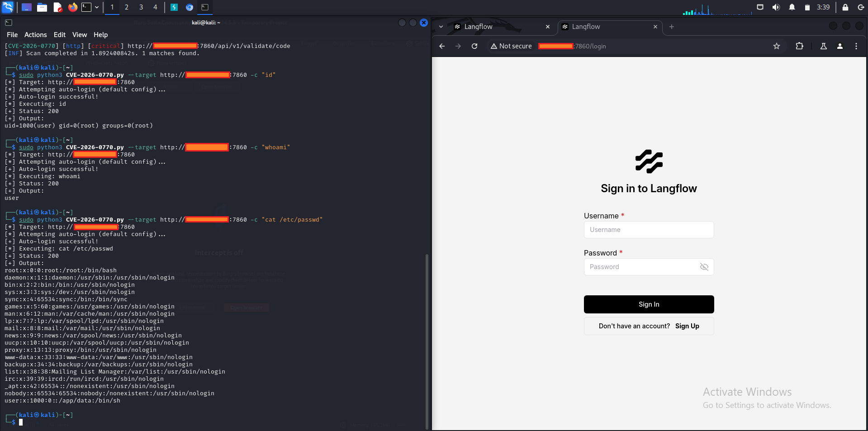Image resolution: width=868 pixels, height=431 pixels.
Task: Toggle password visibility with the eye icon
Action: click(704, 267)
